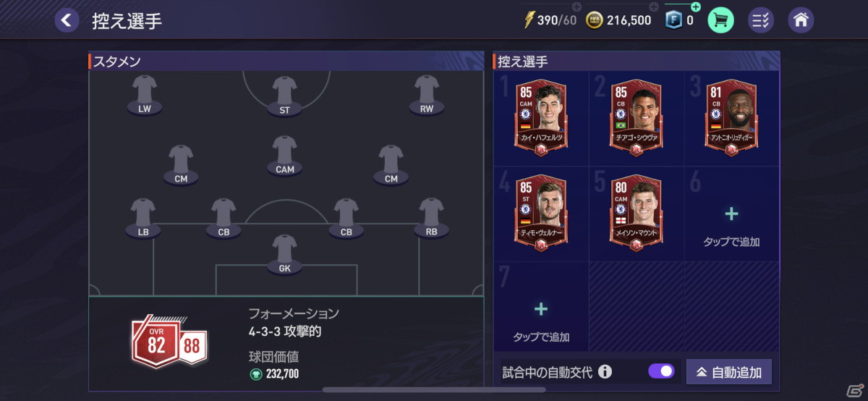
Task: Open the auto substitution info icon
Action: click(x=605, y=372)
